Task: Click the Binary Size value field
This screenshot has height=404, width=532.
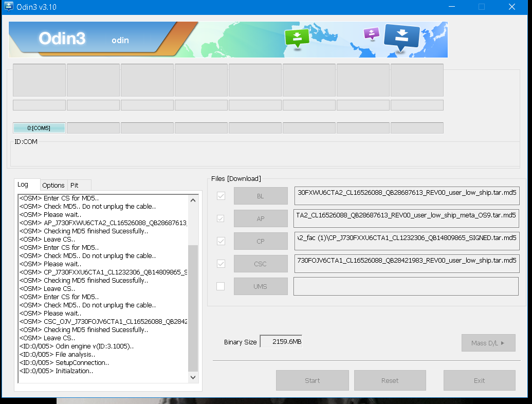Action: click(281, 342)
